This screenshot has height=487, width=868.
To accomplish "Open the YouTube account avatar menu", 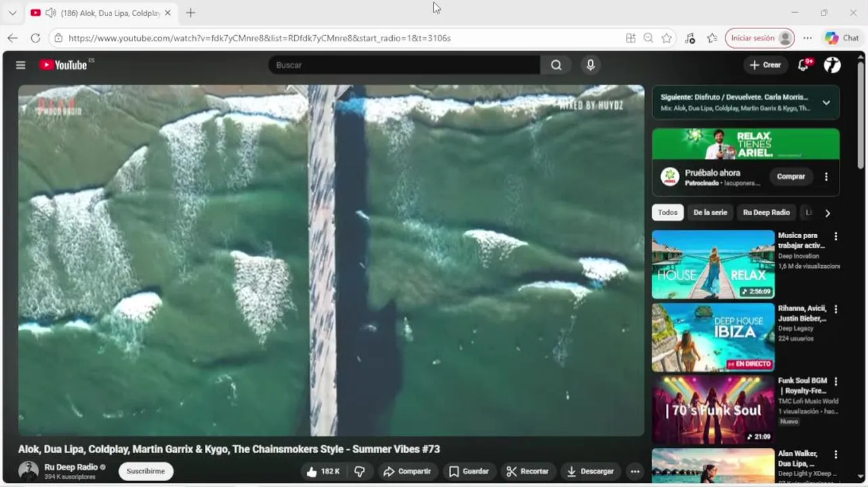I will click(832, 65).
